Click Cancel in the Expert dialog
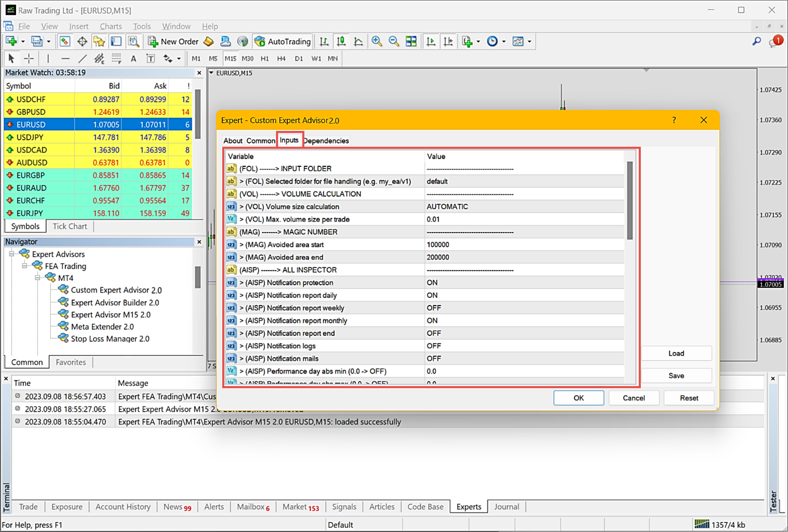The image size is (788, 532). coord(634,398)
